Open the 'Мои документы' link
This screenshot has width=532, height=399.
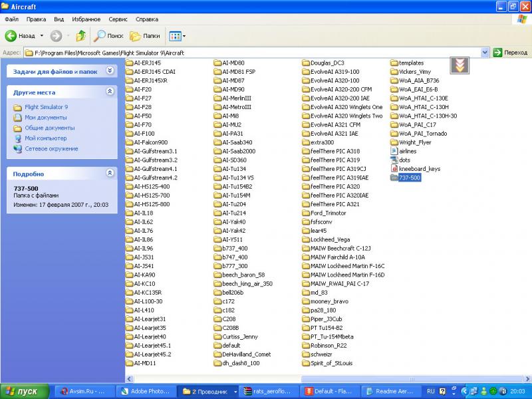[46, 118]
